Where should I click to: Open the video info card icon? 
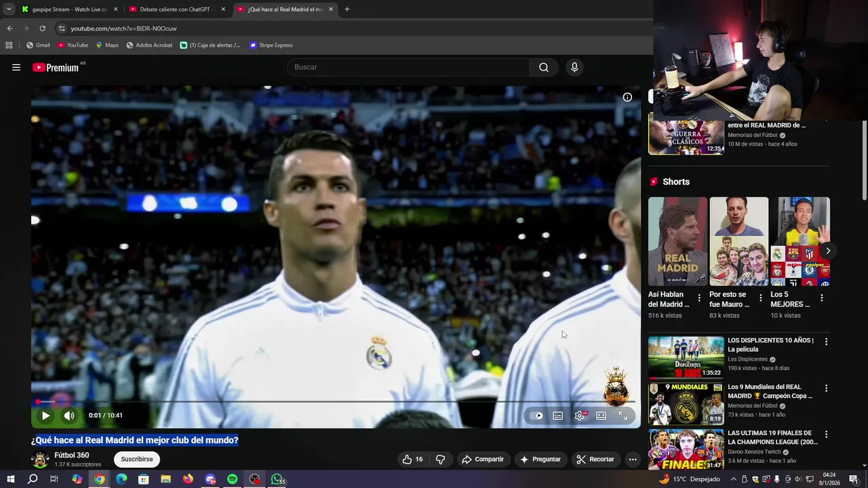627,97
